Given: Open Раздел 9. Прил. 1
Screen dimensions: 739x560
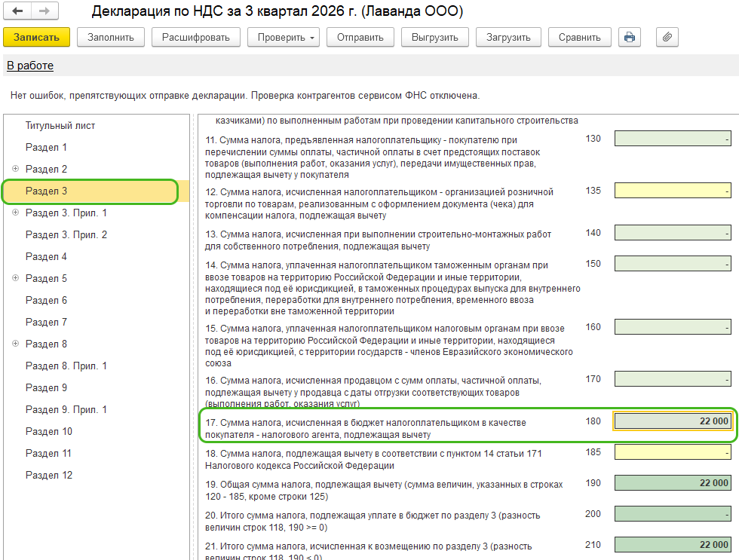Looking at the screenshot, I should (66, 410).
